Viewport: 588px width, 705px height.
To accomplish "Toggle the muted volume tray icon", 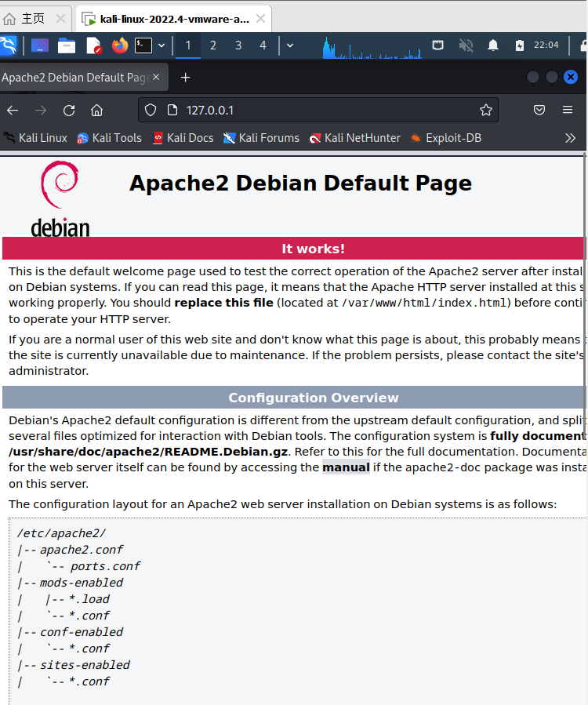I will pos(466,45).
